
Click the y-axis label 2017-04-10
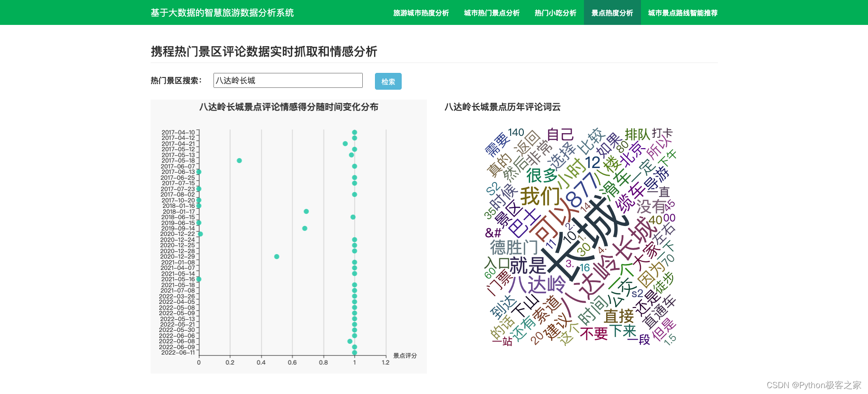[x=178, y=133]
